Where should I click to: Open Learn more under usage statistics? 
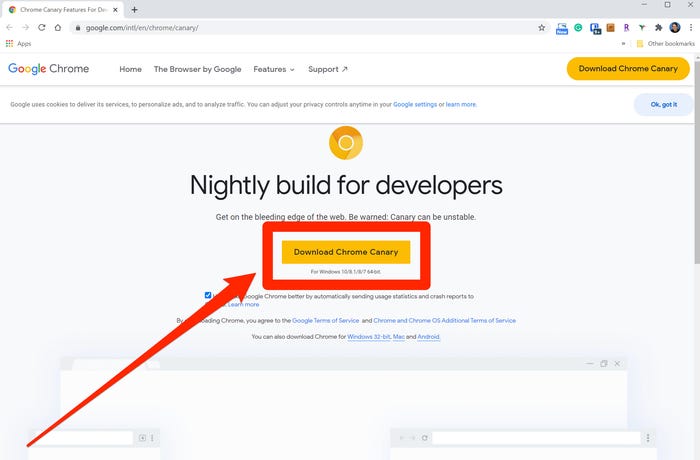coord(243,305)
